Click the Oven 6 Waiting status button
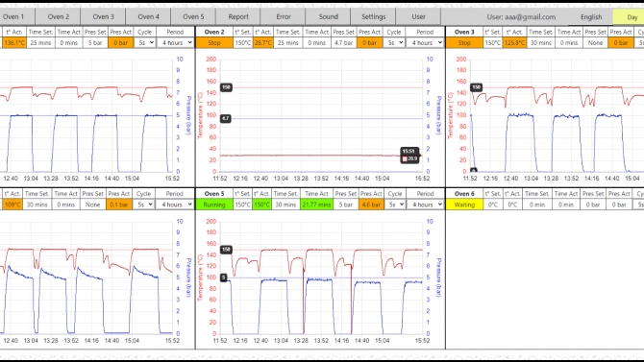The image size is (644, 362). [x=464, y=205]
